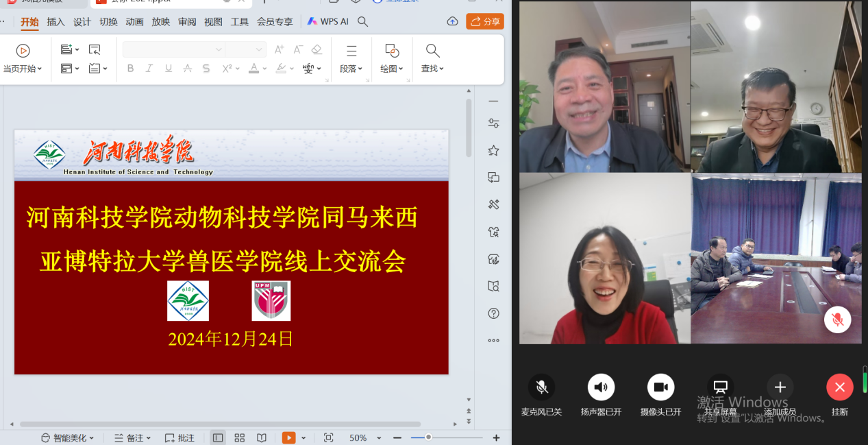Click the share screen icon in the call
The image size is (868, 445).
click(x=720, y=387)
